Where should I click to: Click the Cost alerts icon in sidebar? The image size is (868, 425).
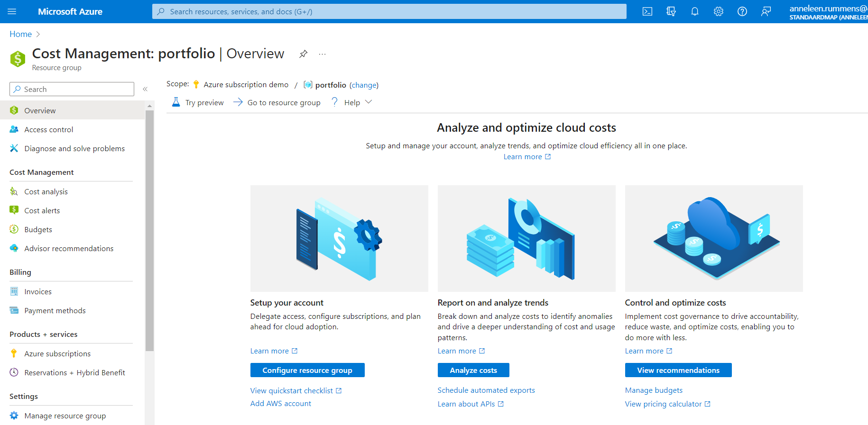point(14,210)
